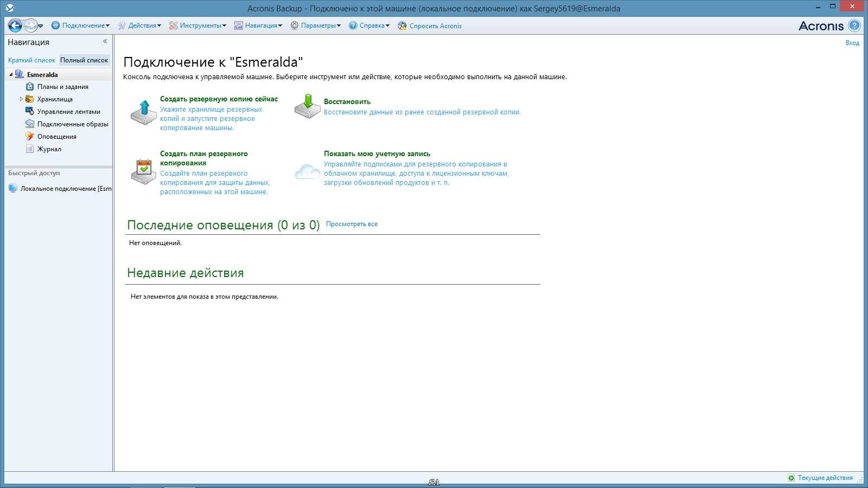The width and height of the screenshot is (868, 488).
Task: Click the blue question mark help button beside Acronis logo
Action: point(854,25)
